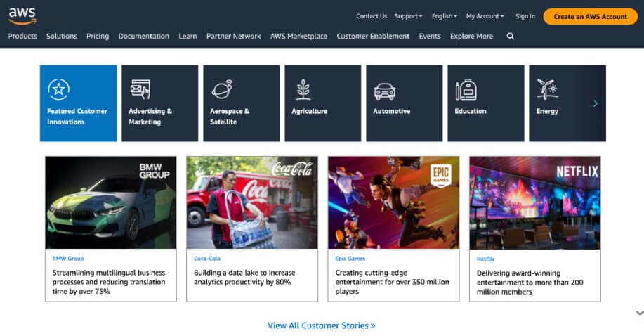Click the AWS logo
The height and width of the screenshot is (336, 644).
22,16
